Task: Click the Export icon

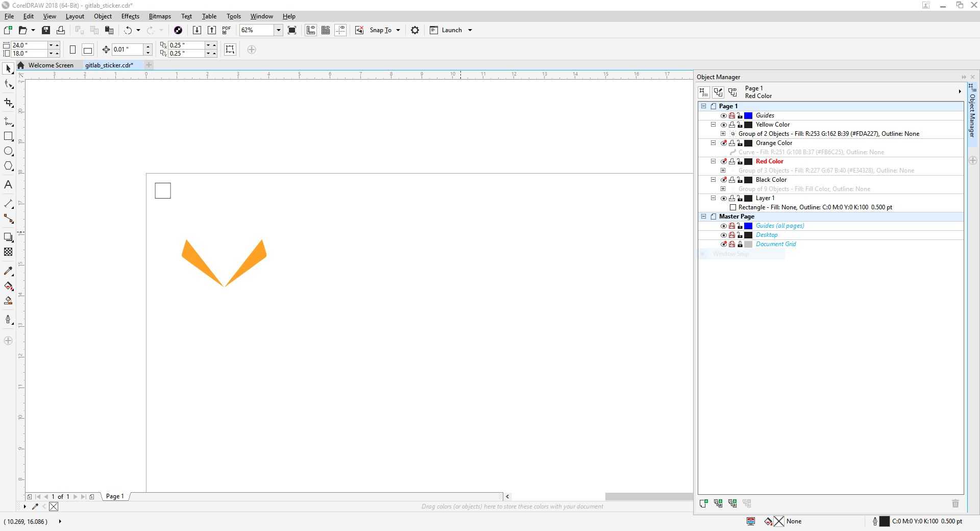Action: click(212, 30)
